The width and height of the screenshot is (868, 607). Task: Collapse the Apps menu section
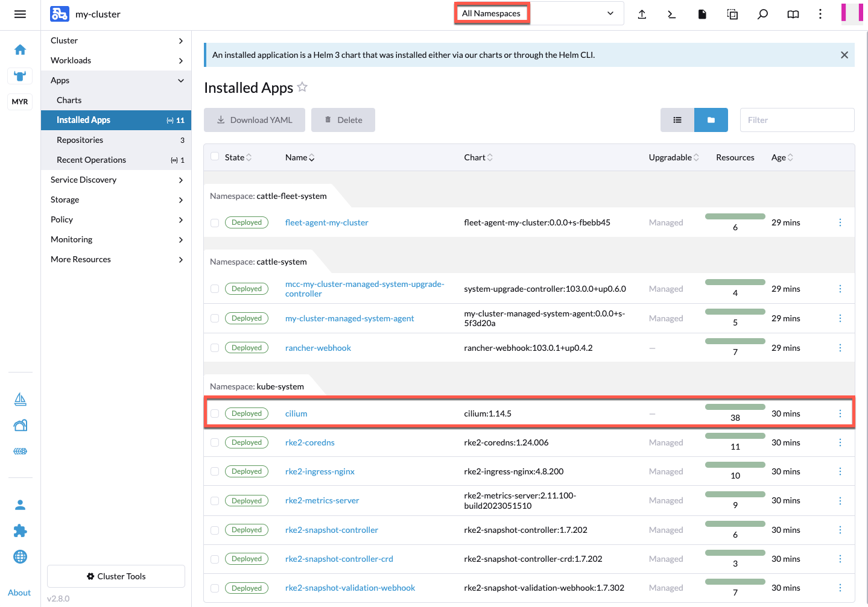pyautogui.click(x=116, y=80)
